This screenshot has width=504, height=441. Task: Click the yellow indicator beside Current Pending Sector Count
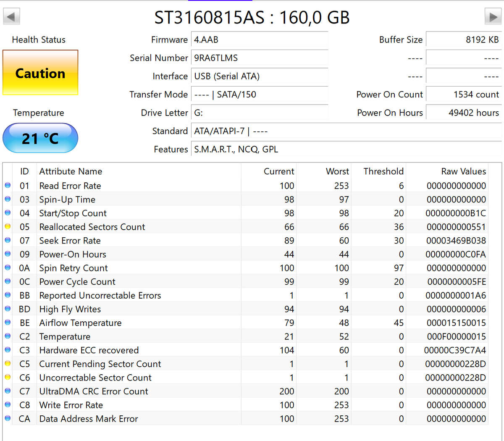[8, 364]
